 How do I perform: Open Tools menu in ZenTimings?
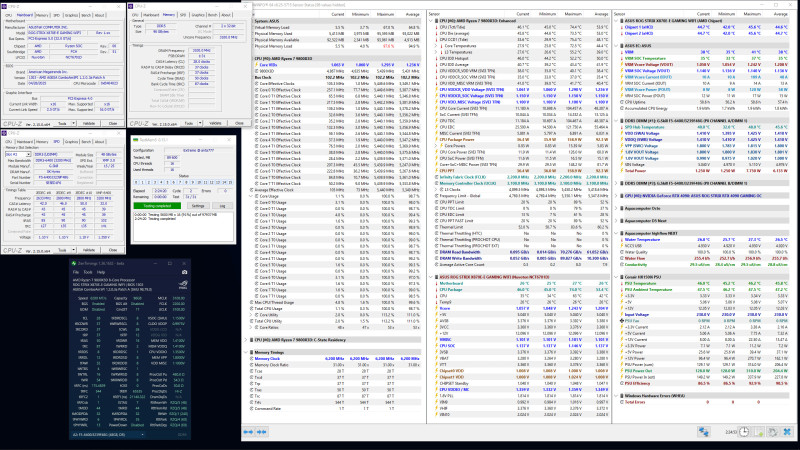[x=88, y=272]
